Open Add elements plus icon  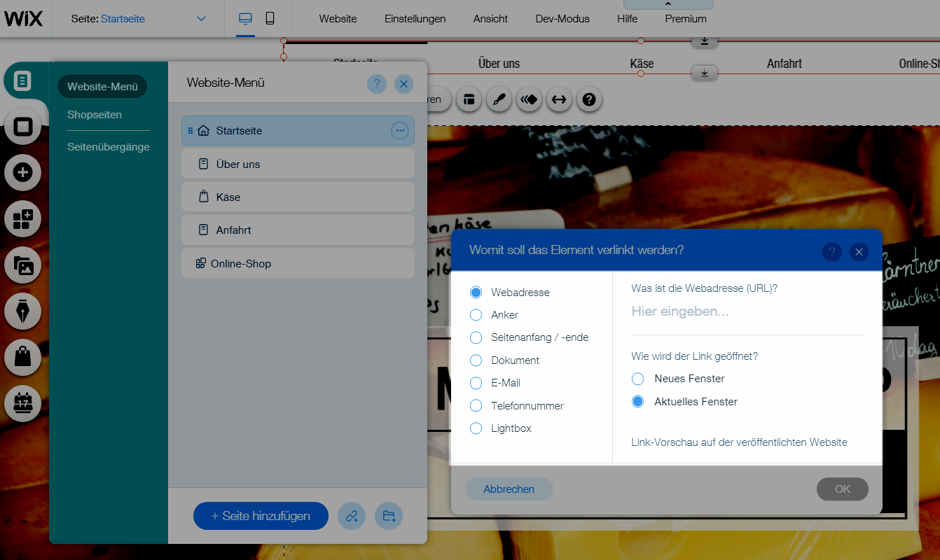tap(23, 172)
